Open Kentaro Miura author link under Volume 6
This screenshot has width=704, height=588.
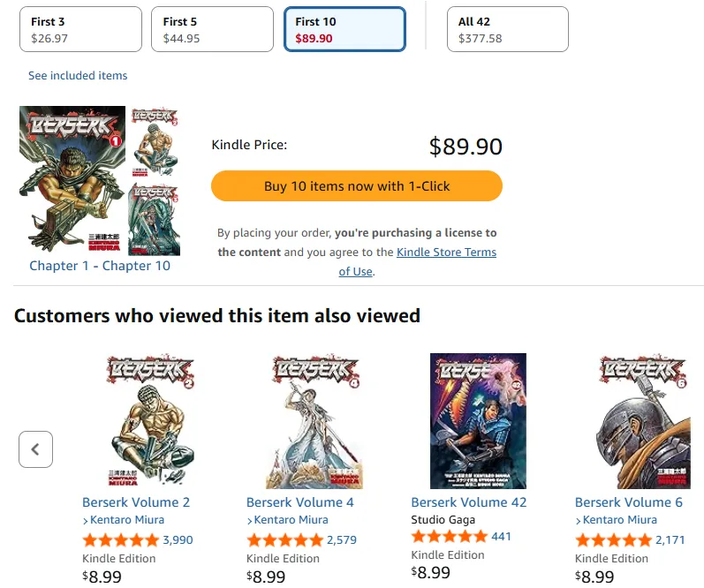point(620,520)
